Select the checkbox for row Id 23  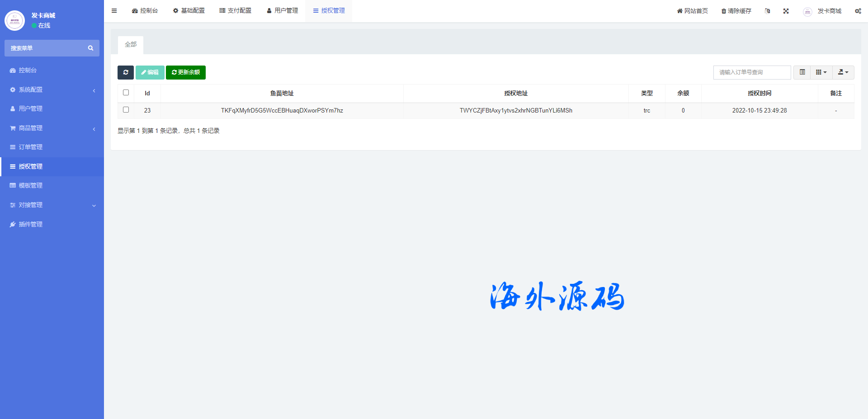click(x=126, y=110)
